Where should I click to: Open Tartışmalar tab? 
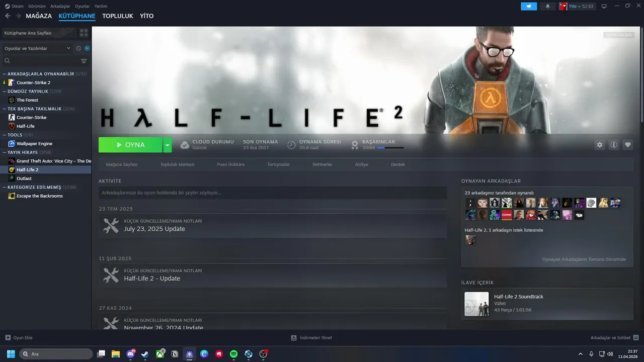[x=278, y=164]
